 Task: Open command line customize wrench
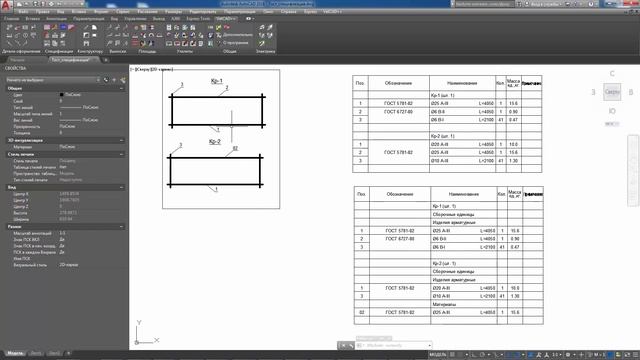pyautogui.click(x=351, y=346)
